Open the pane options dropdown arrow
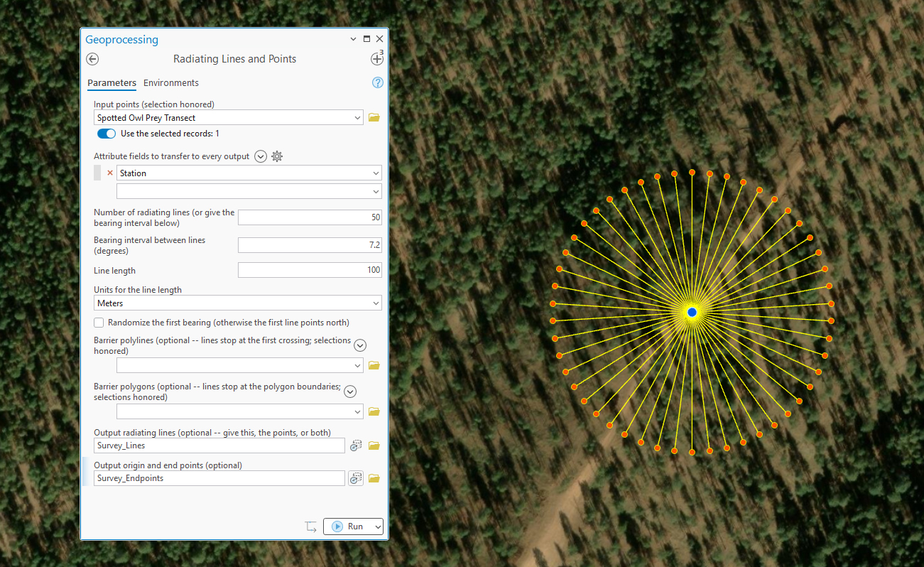 [x=354, y=39]
